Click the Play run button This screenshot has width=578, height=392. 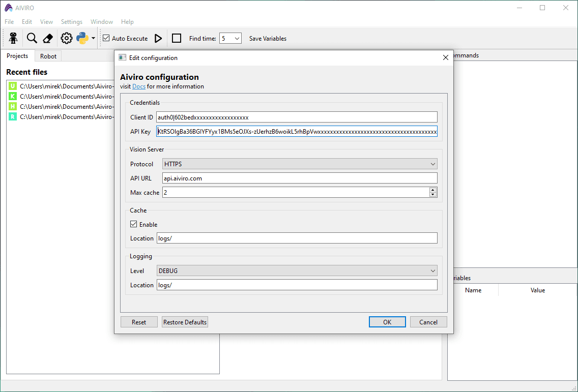(x=158, y=38)
